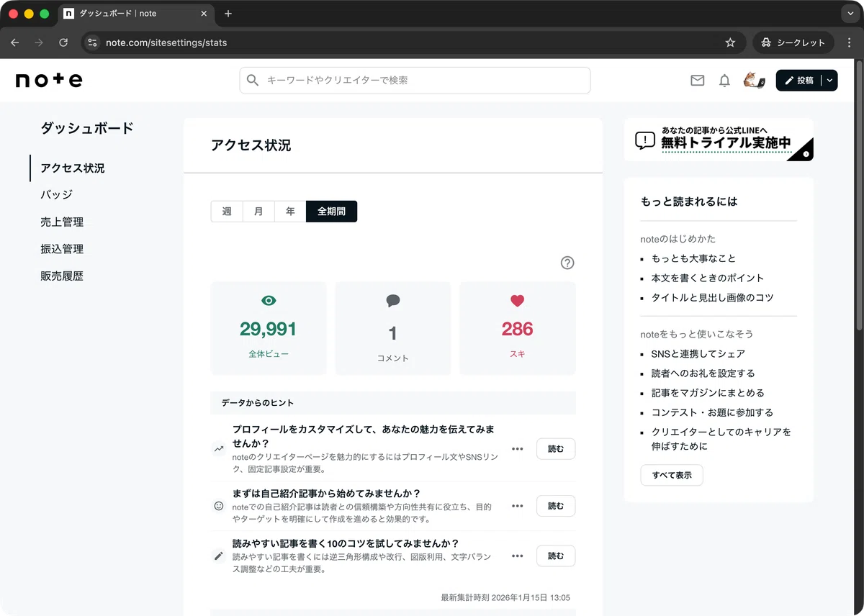Image resolution: width=864 pixels, height=616 pixels.
Task: Open 振込管理 in the sidebar
Action: [x=62, y=249]
